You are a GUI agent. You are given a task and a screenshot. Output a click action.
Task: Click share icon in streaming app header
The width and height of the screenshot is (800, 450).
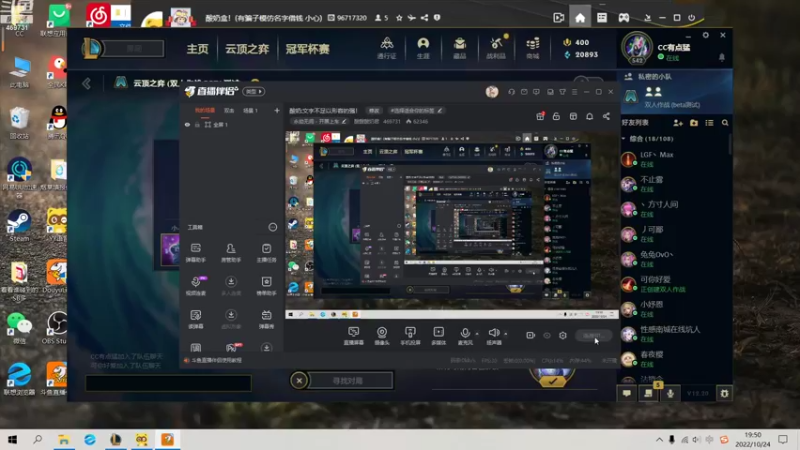(x=606, y=116)
